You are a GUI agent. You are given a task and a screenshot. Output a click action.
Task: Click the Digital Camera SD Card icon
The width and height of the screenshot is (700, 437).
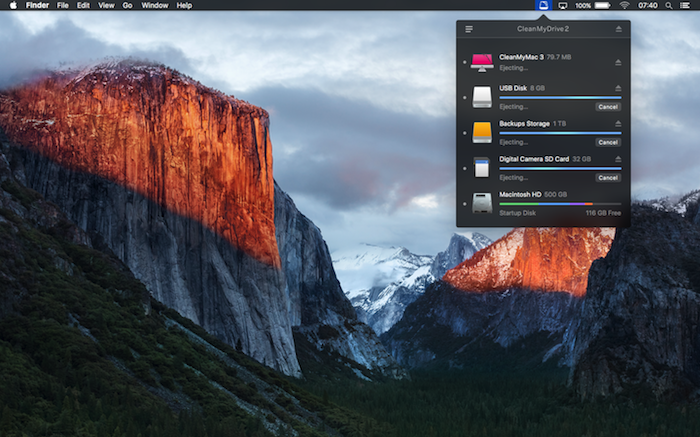(482, 168)
